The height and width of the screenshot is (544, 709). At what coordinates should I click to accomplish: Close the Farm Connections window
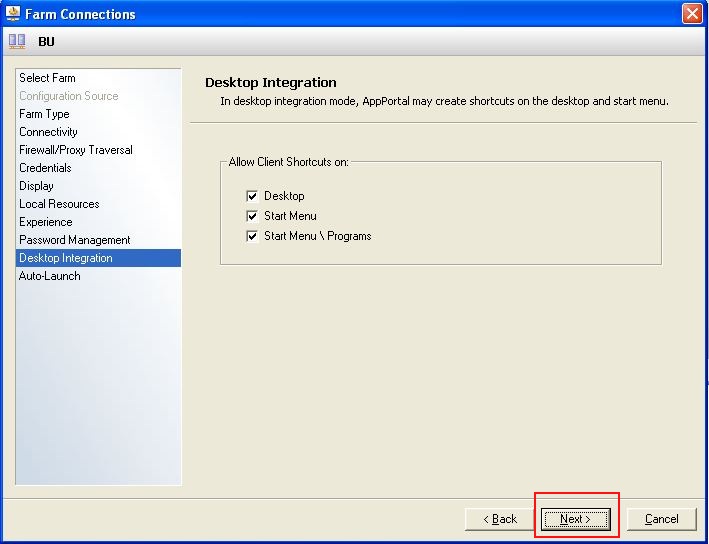692,14
